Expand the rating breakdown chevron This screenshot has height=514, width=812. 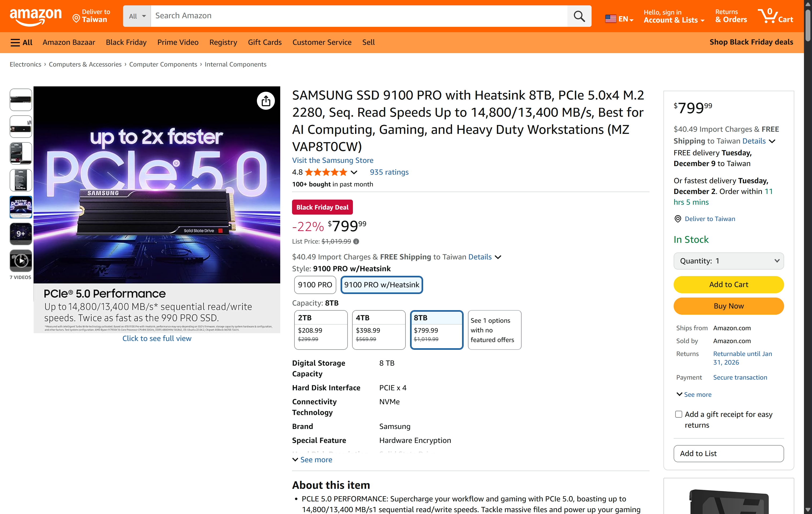tap(354, 172)
